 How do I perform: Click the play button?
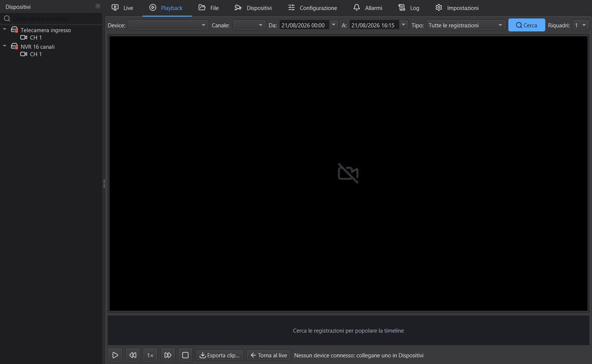(115, 355)
